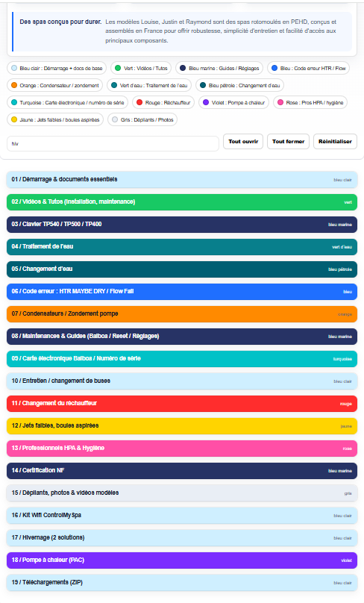Image resolution: width=364 pixels, height=603 pixels.
Task: Click the Tout fermer button
Action: tap(288, 142)
